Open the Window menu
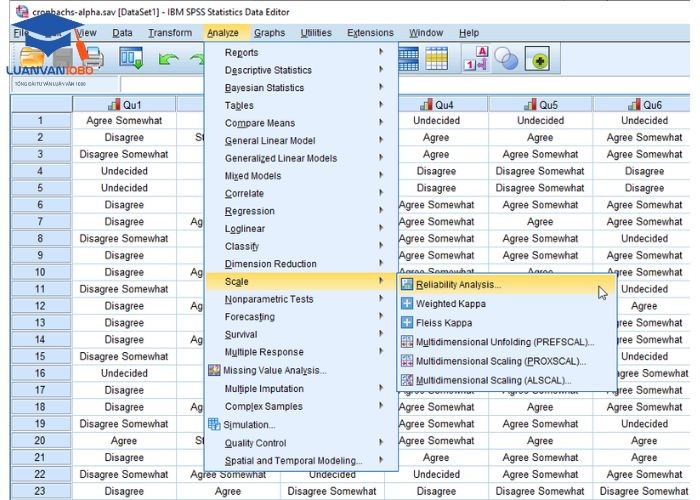The width and height of the screenshot is (700, 500). 426,33
